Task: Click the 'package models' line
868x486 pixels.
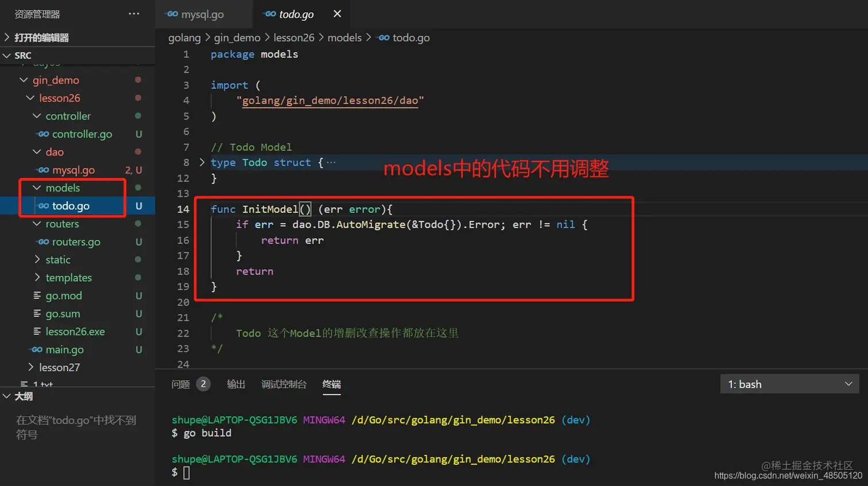Action: tap(254, 54)
